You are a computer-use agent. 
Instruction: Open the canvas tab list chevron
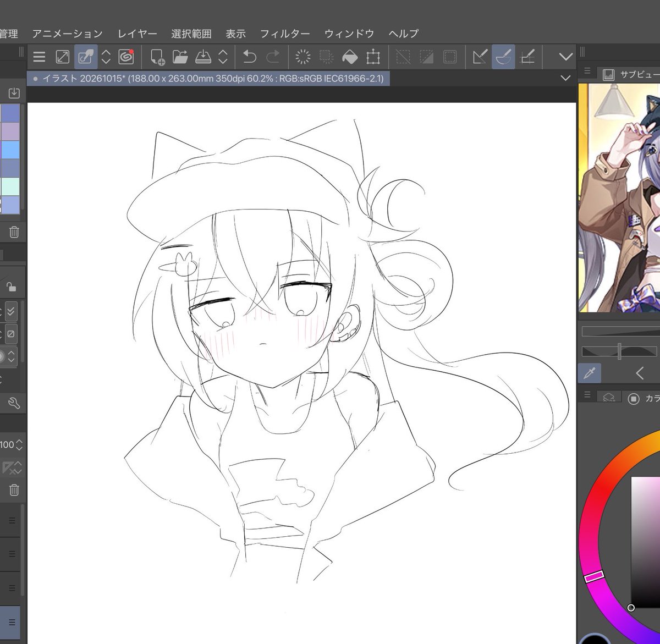click(565, 79)
